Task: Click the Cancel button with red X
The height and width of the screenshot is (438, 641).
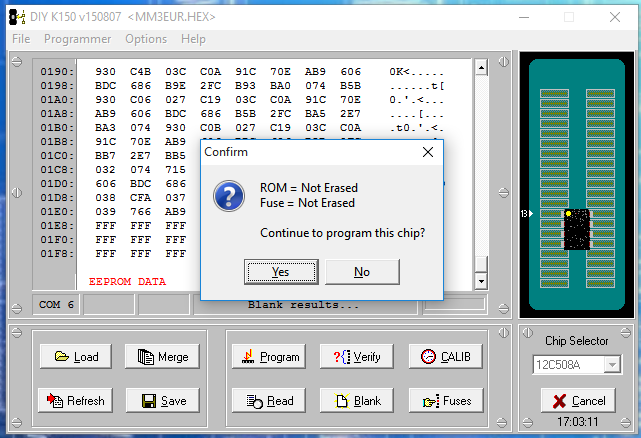Action: coord(578,401)
